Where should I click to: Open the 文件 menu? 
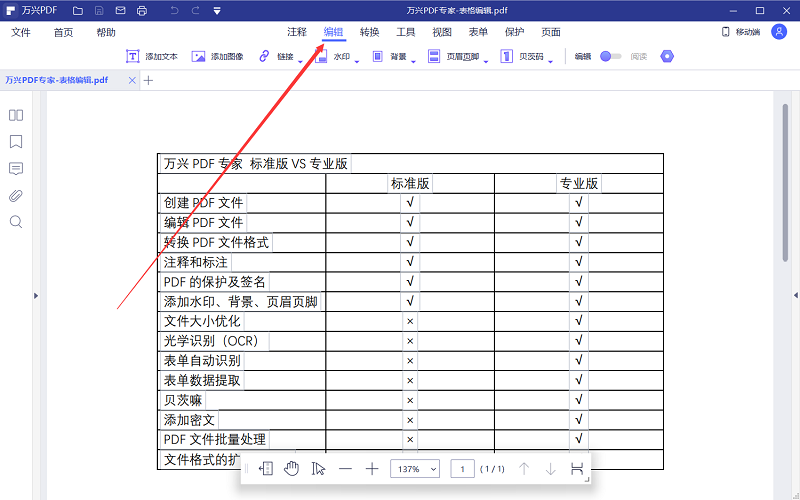pos(21,32)
